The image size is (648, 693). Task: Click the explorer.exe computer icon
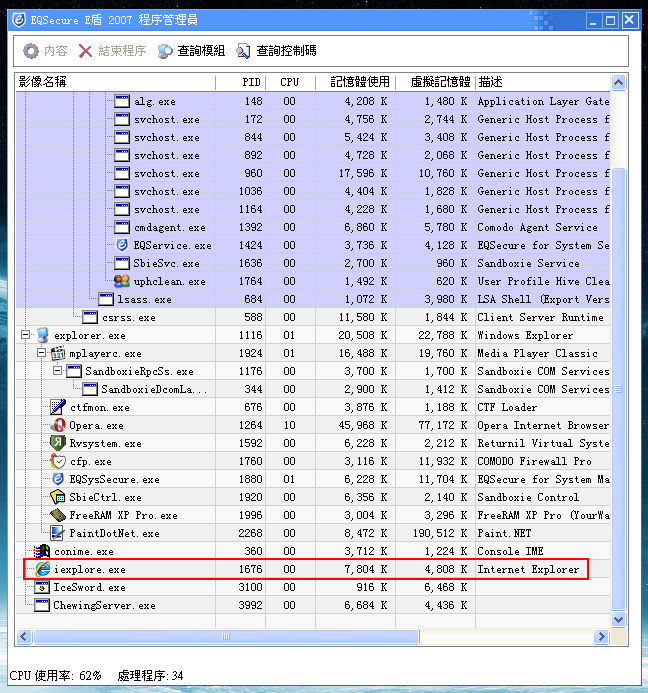pos(42,335)
